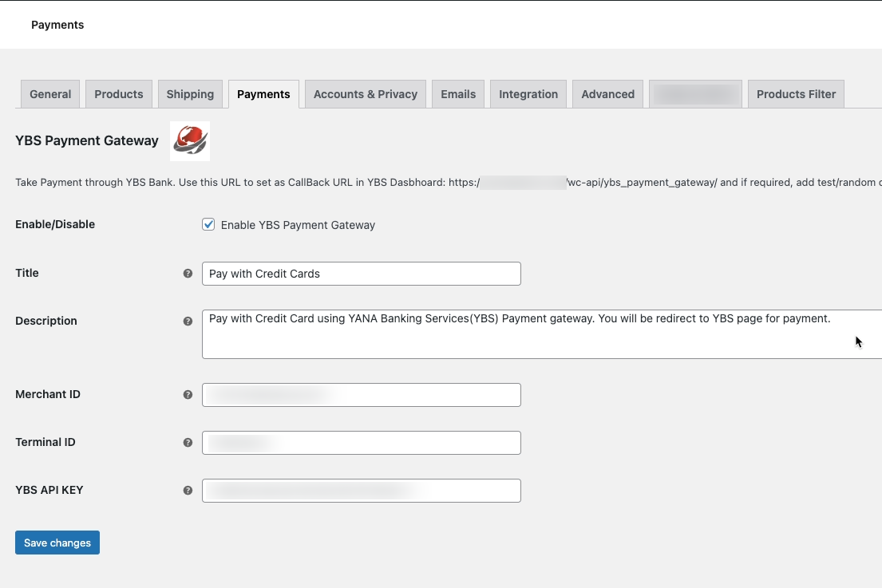Click help icon beside Merchant ID
Image resolution: width=882 pixels, height=588 pixels.
(x=188, y=394)
